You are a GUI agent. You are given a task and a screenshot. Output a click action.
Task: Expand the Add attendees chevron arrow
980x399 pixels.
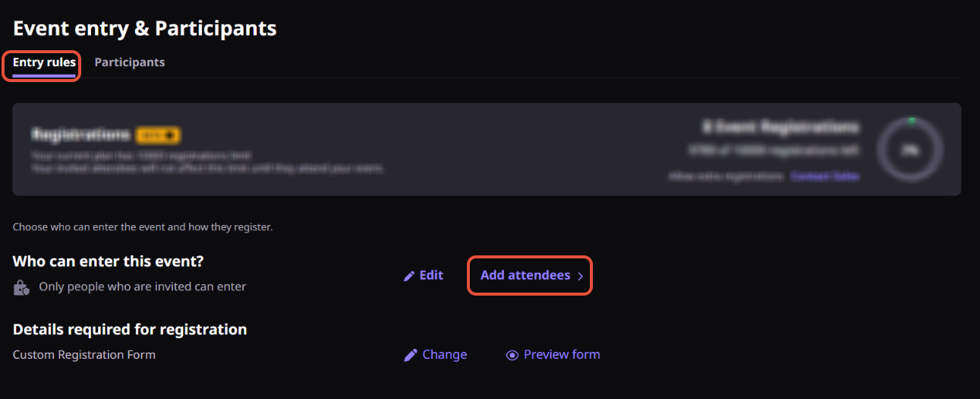(581, 277)
